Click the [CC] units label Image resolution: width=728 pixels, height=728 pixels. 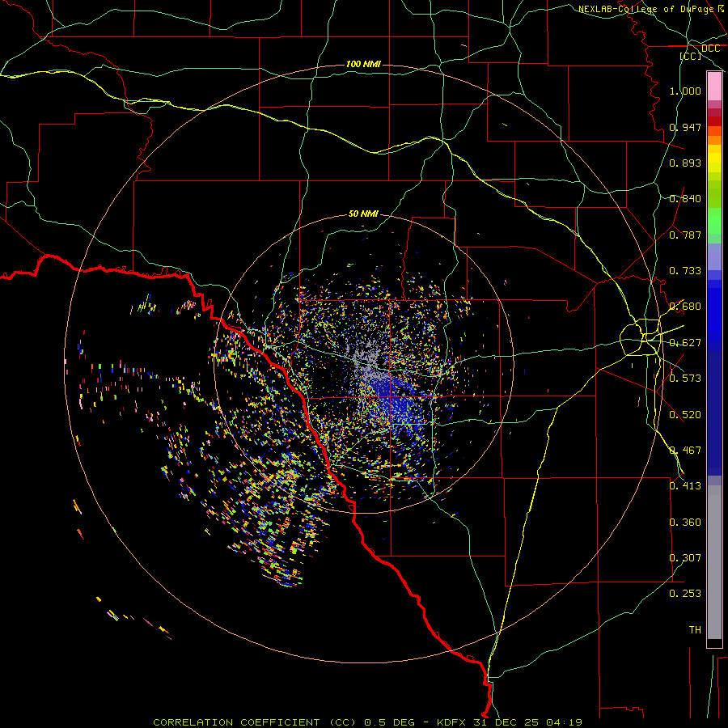(x=691, y=56)
